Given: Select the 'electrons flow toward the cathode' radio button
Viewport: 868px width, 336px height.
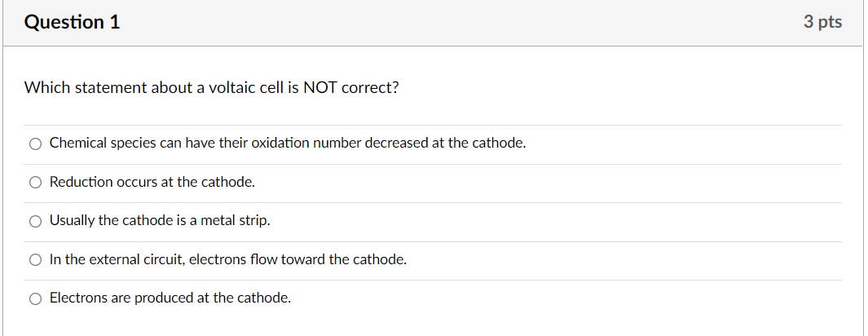Looking at the screenshot, I should pos(35,260).
